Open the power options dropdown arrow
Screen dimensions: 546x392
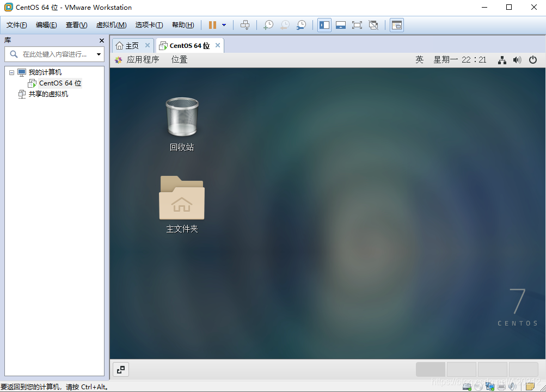click(224, 25)
